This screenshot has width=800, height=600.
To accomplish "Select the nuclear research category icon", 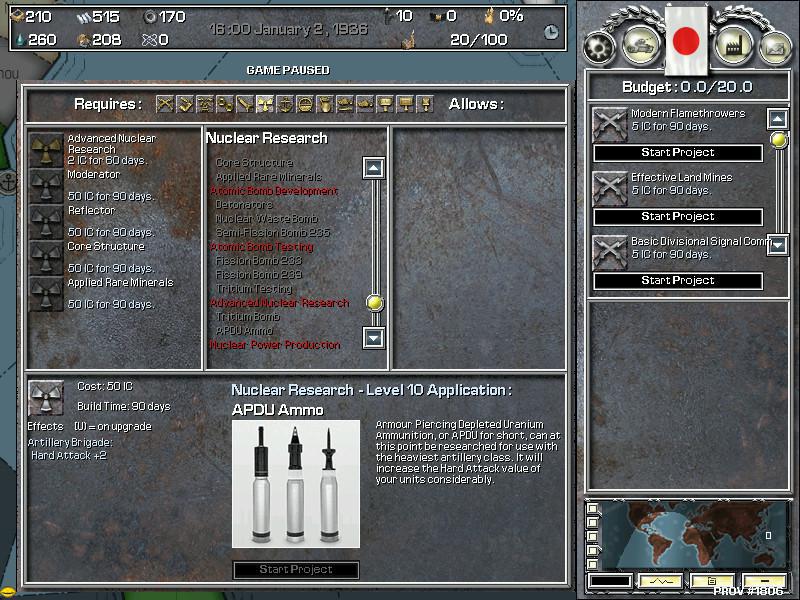I will click(x=265, y=104).
